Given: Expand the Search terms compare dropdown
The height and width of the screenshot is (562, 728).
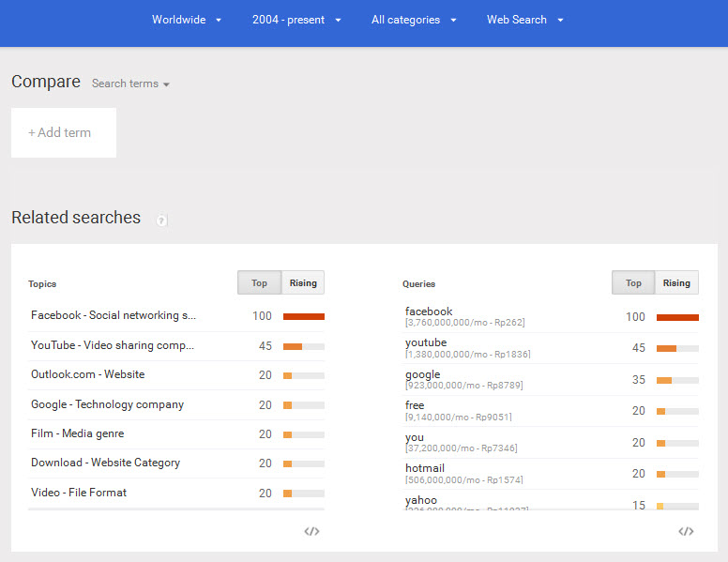Looking at the screenshot, I should 130,84.
